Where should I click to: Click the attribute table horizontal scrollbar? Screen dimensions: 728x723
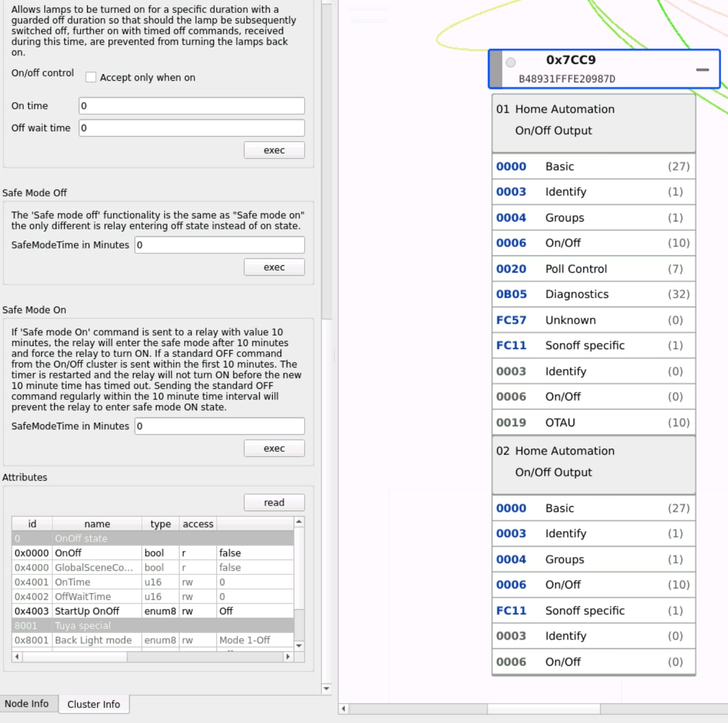click(75, 657)
